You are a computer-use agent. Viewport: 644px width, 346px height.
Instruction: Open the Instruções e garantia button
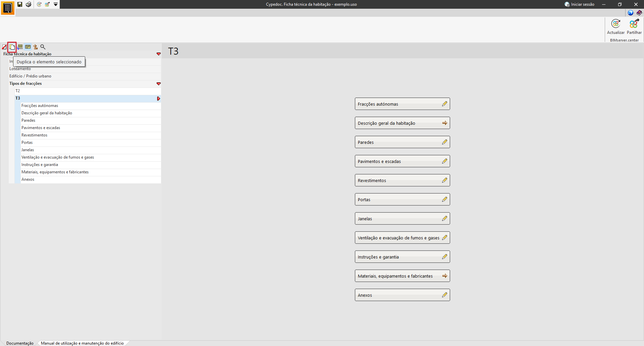coord(402,257)
